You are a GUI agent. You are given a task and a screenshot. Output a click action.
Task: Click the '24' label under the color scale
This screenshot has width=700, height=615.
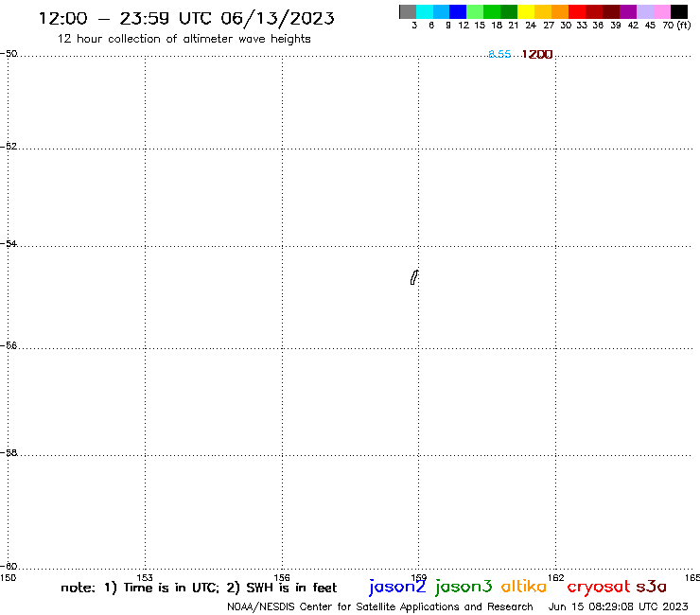point(531,26)
